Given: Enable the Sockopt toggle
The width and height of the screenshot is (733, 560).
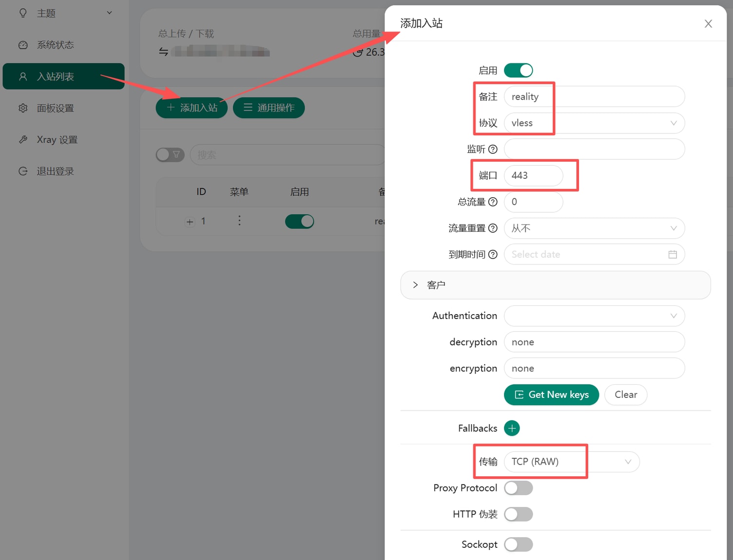Looking at the screenshot, I should click(518, 544).
